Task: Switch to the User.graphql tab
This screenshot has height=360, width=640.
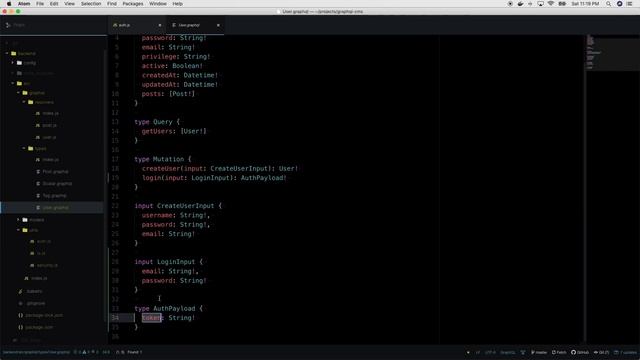Action: click(195, 25)
